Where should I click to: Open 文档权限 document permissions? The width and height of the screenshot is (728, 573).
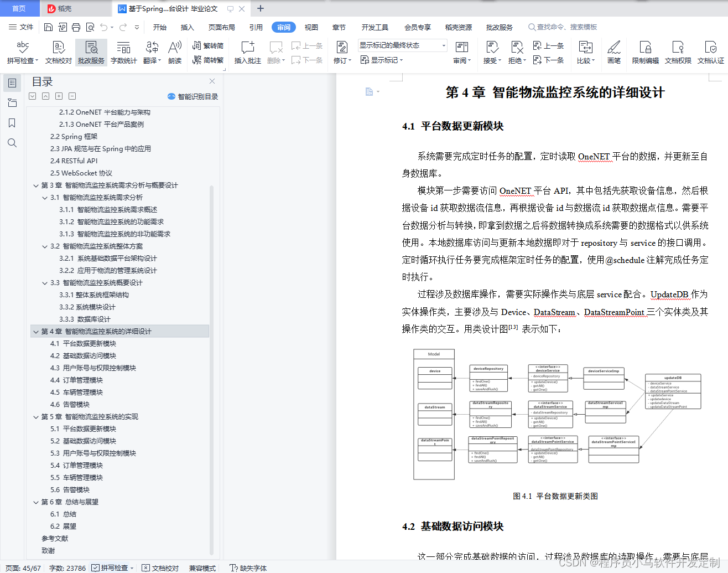click(678, 53)
